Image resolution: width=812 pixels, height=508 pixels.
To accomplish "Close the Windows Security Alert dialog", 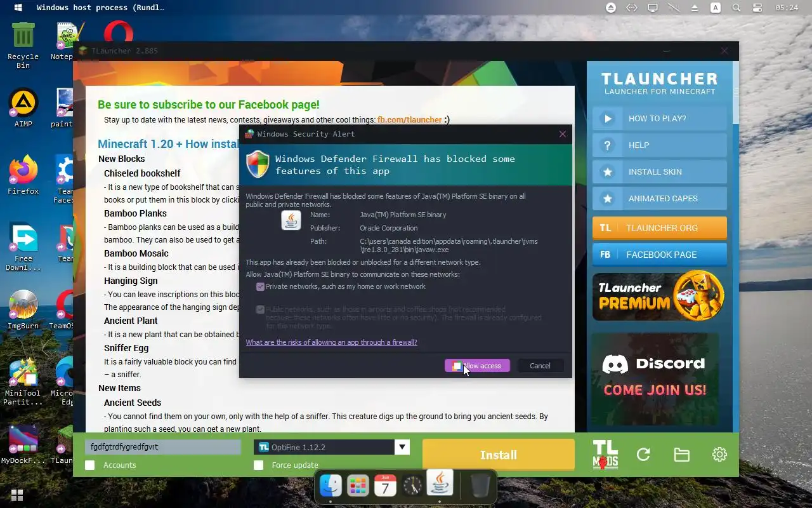I will [562, 134].
